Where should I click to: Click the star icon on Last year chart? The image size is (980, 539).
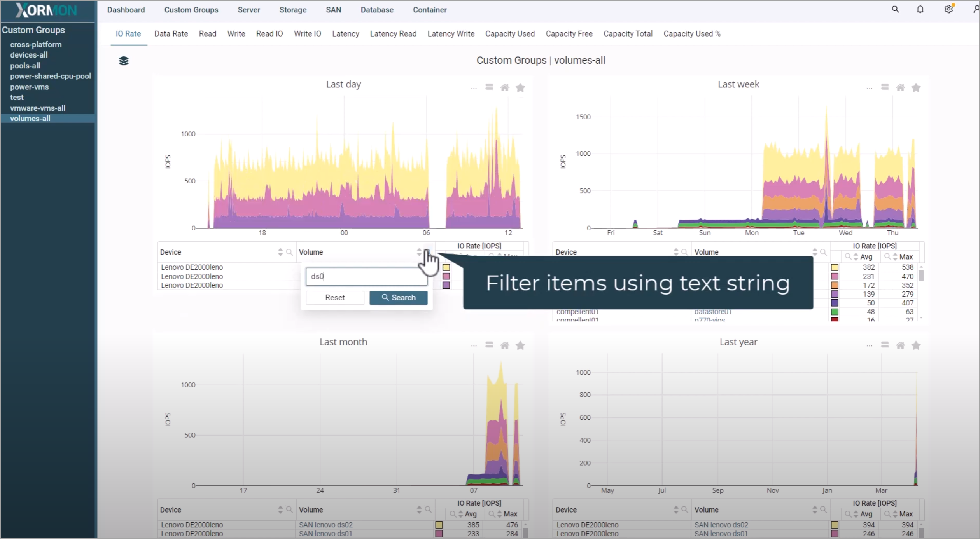coord(916,345)
